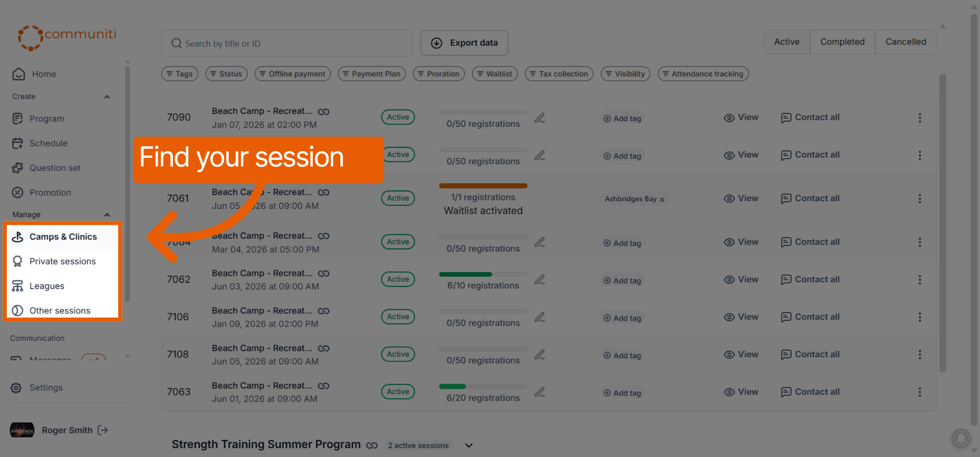Toggle the Attendance tracking filter
Screen dimensions: 980x457
pyautogui.click(x=703, y=74)
